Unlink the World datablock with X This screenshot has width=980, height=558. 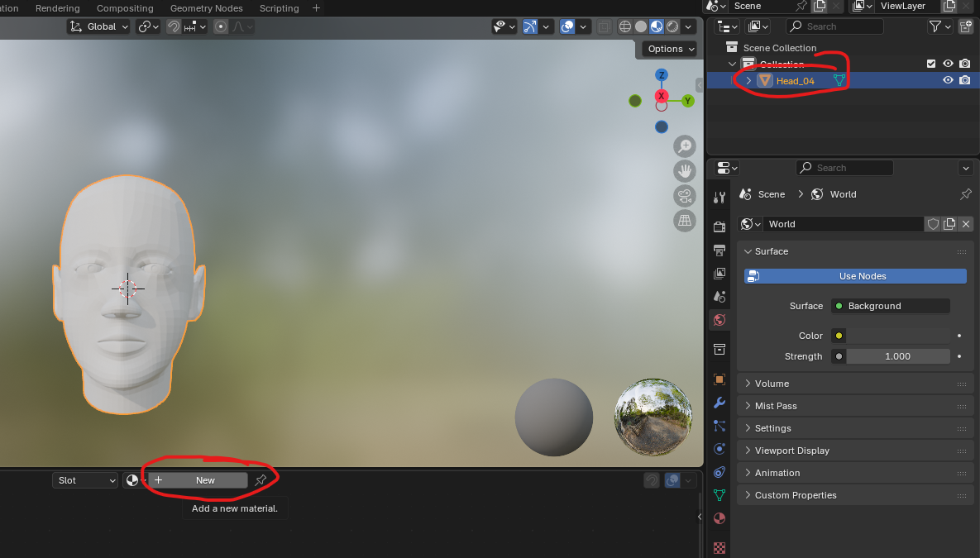tap(966, 224)
